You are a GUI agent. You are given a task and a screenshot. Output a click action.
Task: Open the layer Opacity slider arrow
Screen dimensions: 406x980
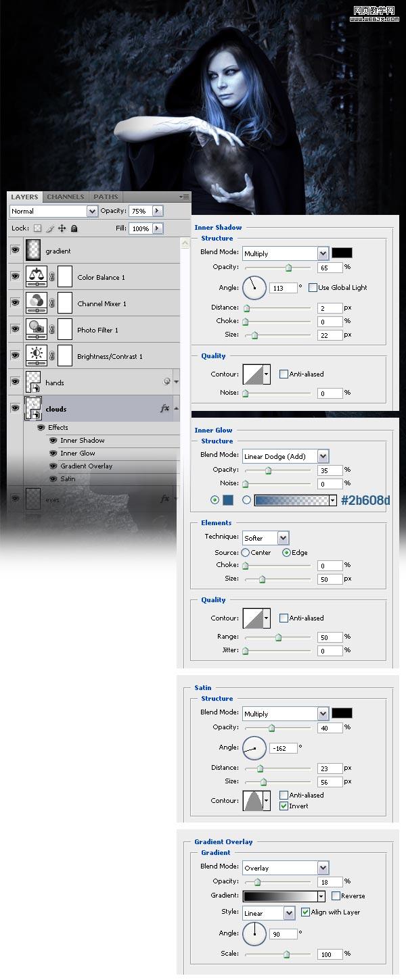(x=158, y=211)
